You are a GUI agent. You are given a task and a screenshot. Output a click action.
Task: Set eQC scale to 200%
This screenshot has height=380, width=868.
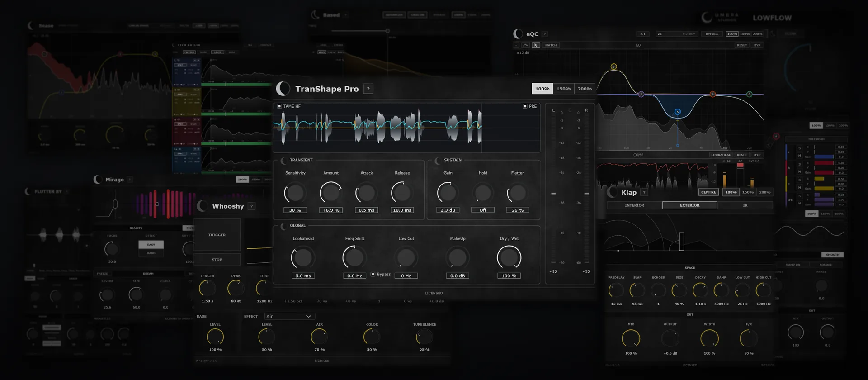point(758,34)
